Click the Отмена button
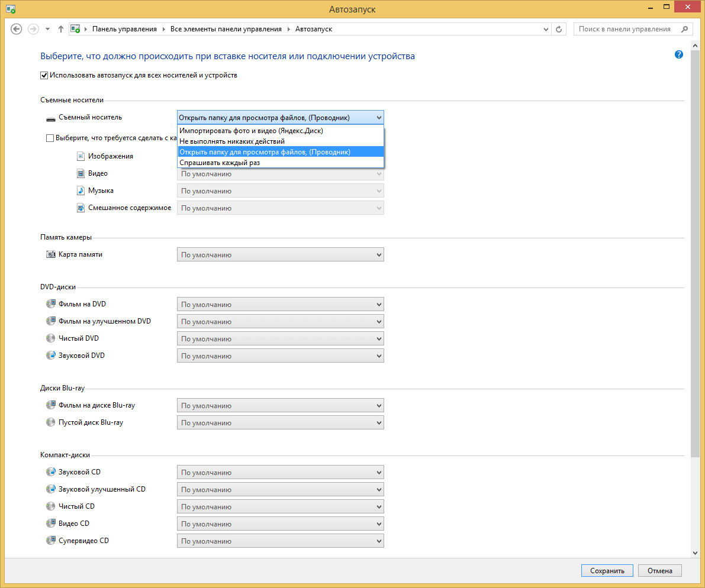 tap(659, 571)
